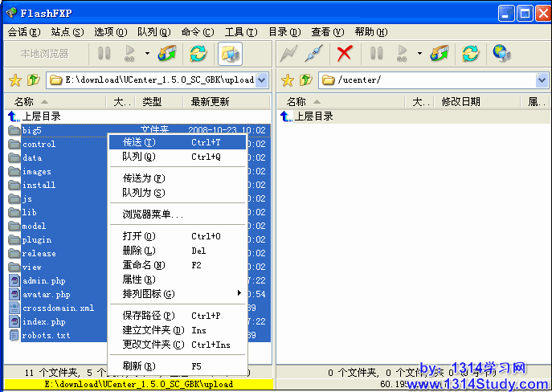The height and width of the screenshot is (392, 552).
Task: Click the connect lightning icon in remote toolbar
Action: coord(288,54)
